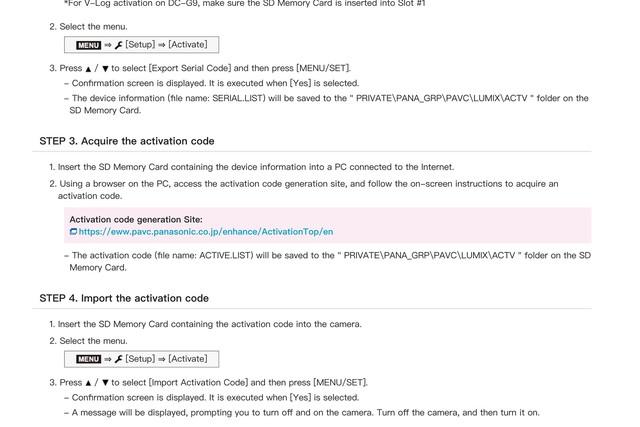Screen dimensions: 640x427
Task: Click the STEP 3 Acquire the activation code heading
Action: coord(127,141)
